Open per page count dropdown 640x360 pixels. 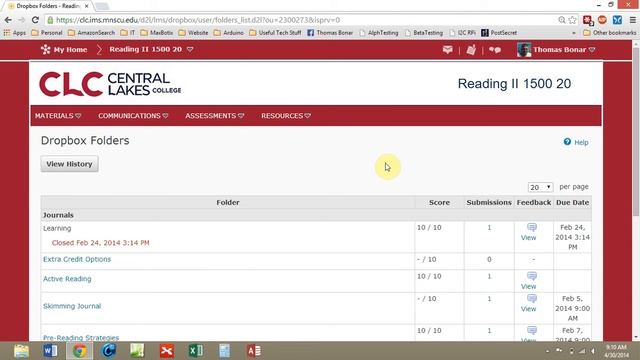tap(540, 187)
